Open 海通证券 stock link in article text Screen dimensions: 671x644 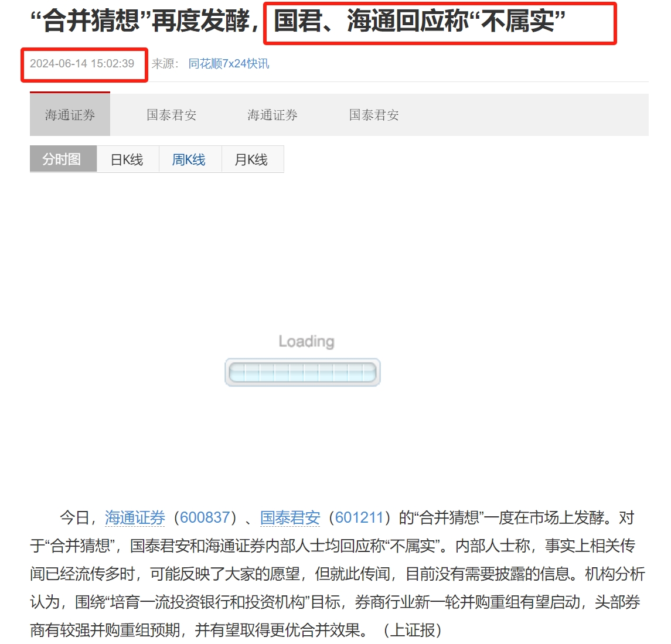pos(135,518)
